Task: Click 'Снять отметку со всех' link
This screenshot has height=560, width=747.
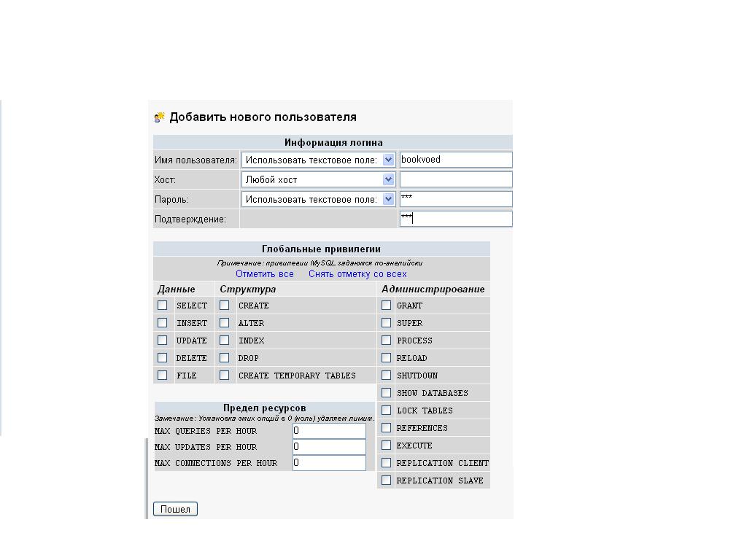Action: (357, 274)
